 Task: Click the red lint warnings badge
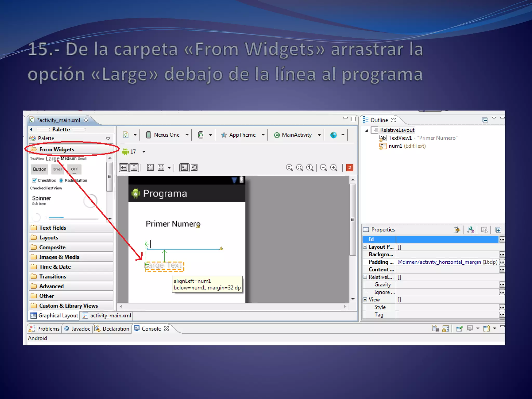tap(350, 168)
